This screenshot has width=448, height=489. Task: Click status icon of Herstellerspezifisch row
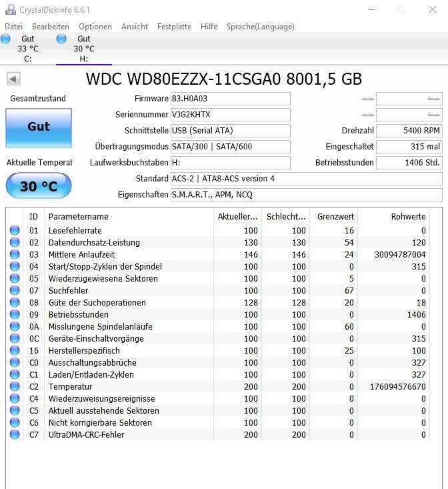(x=15, y=350)
